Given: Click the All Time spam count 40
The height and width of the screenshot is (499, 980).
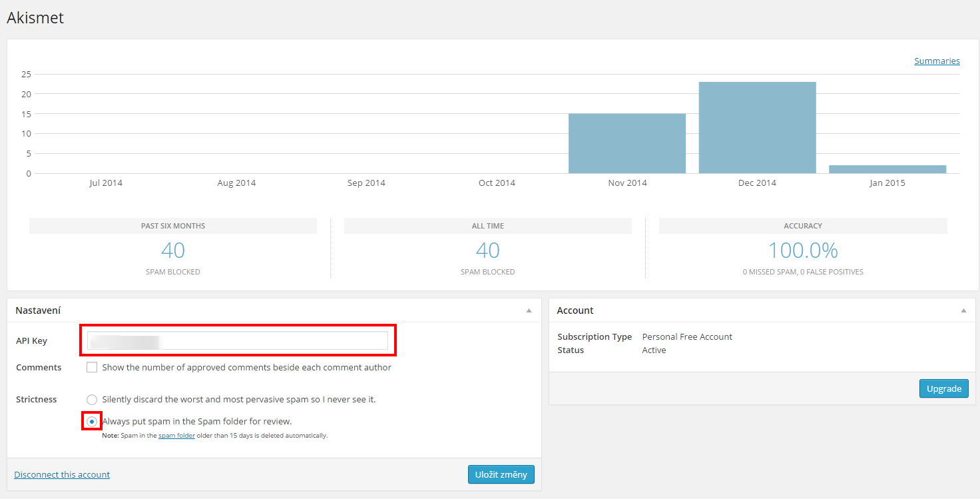Looking at the screenshot, I should click(x=488, y=250).
